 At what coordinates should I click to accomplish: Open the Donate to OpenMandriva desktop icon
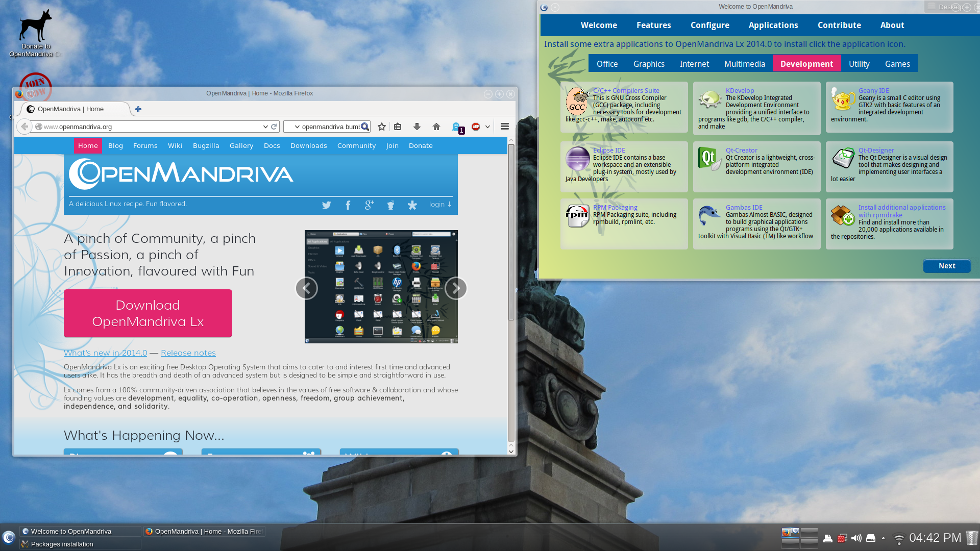36,33
